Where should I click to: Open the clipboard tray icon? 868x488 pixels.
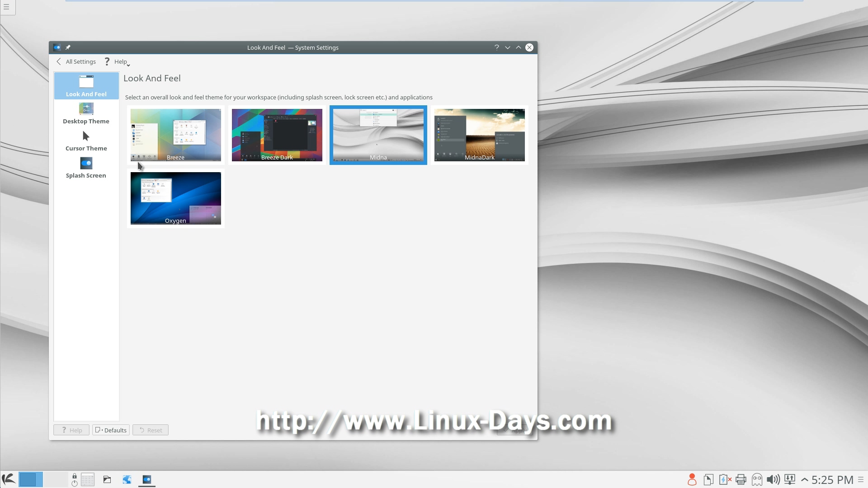(x=708, y=479)
